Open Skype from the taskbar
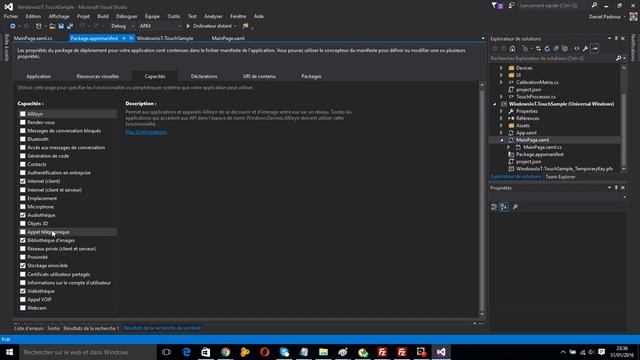The height and width of the screenshot is (360, 640). tap(284, 352)
